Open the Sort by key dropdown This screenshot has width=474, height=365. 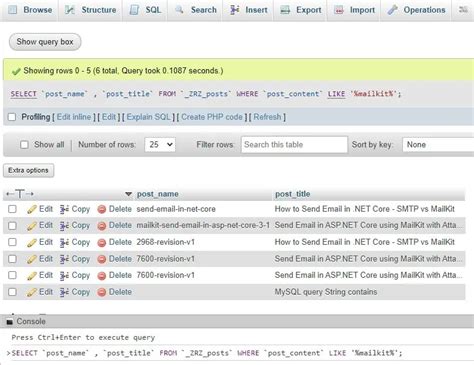tap(438, 145)
